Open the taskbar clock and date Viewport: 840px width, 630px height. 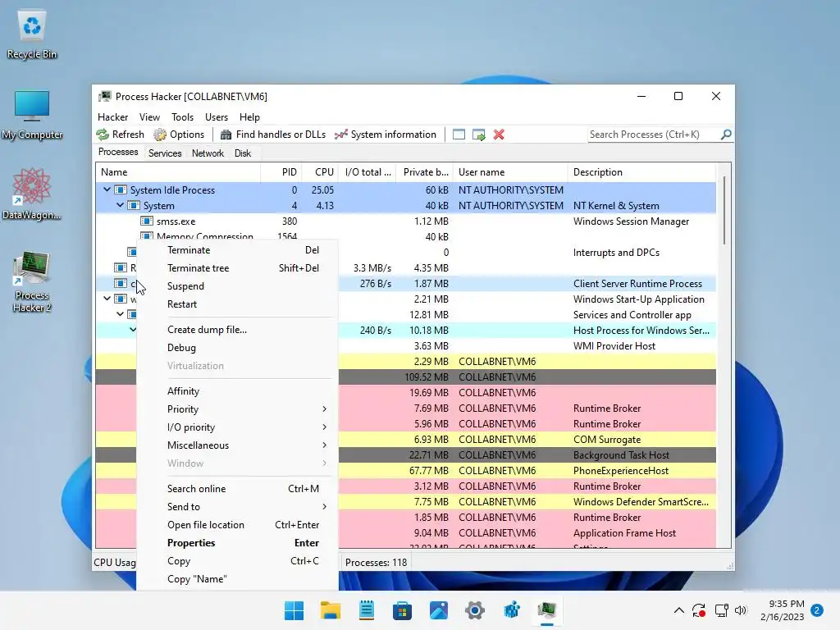782,610
